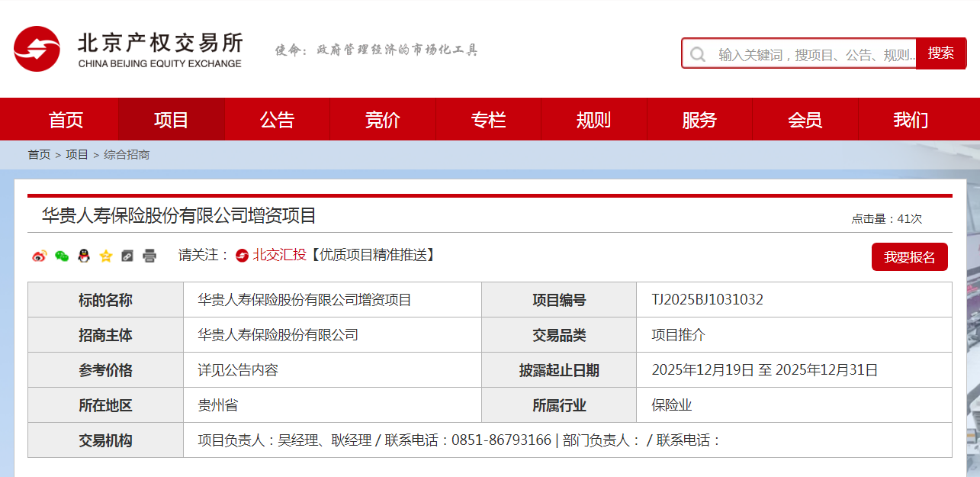This screenshot has width=980, height=477.
Task: Click disclosure dates 2025年12月19日 至 2025年12月31日
Action: pos(765,370)
